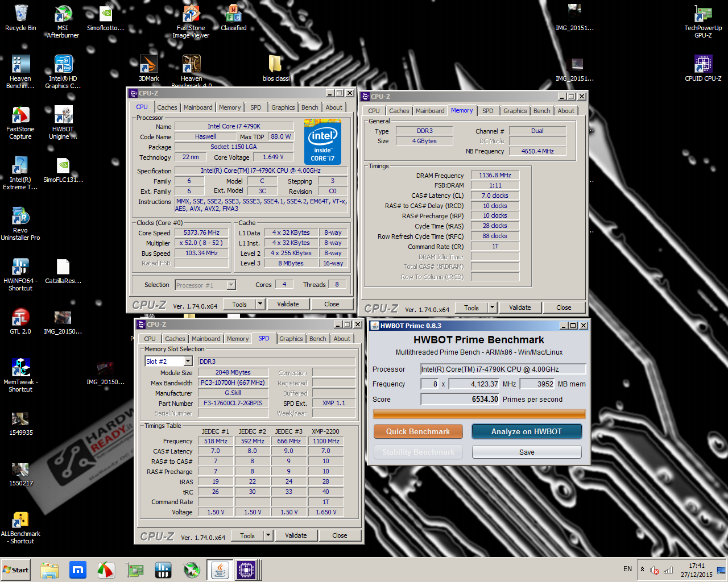This screenshot has width=728, height=582.
Task: Open the Recycle Bin desktop icon
Action: pyautogui.click(x=20, y=18)
